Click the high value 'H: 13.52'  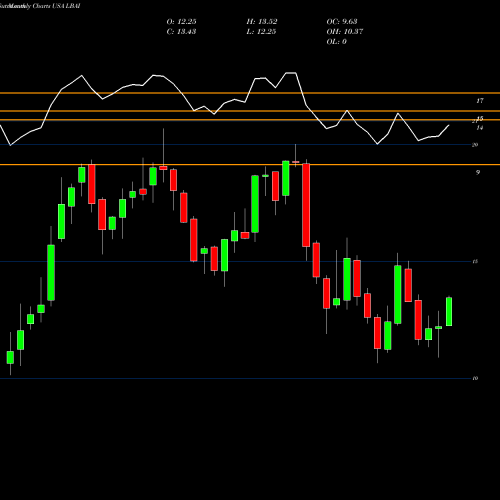(262, 22)
